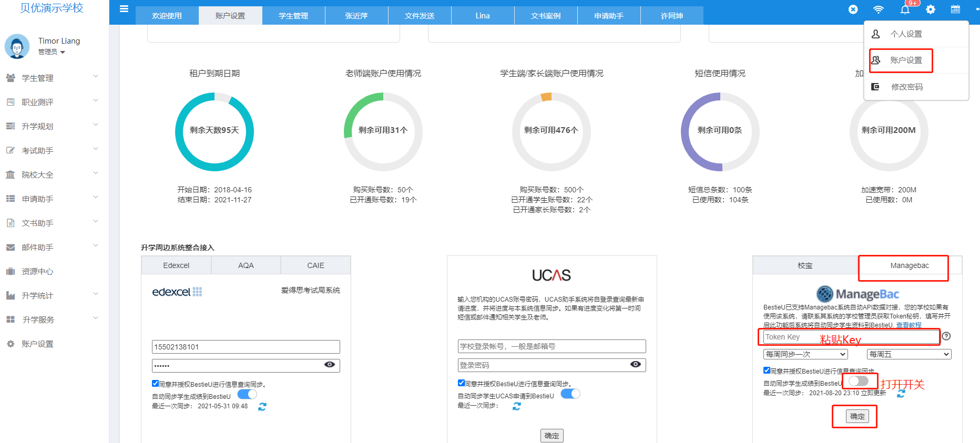Turn on the ManageBac auto-sync switch
The width and height of the screenshot is (980, 443).
pyautogui.click(x=859, y=381)
